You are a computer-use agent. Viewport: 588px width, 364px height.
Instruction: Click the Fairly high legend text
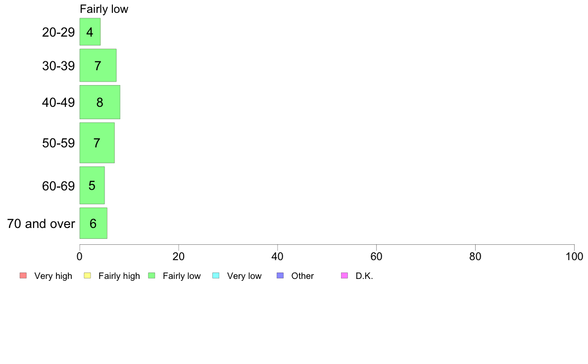[119, 276]
